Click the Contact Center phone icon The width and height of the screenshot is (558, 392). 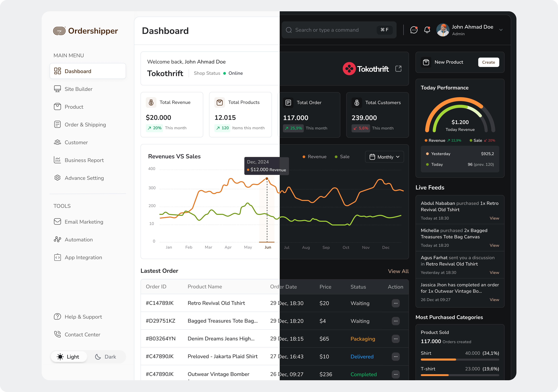tap(57, 334)
